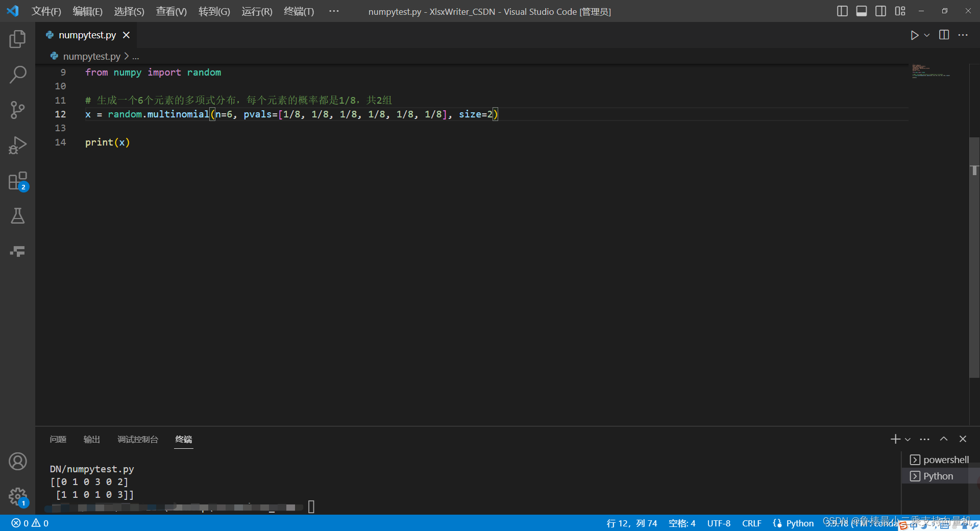Toggle primary side bar layout button

[842, 11]
